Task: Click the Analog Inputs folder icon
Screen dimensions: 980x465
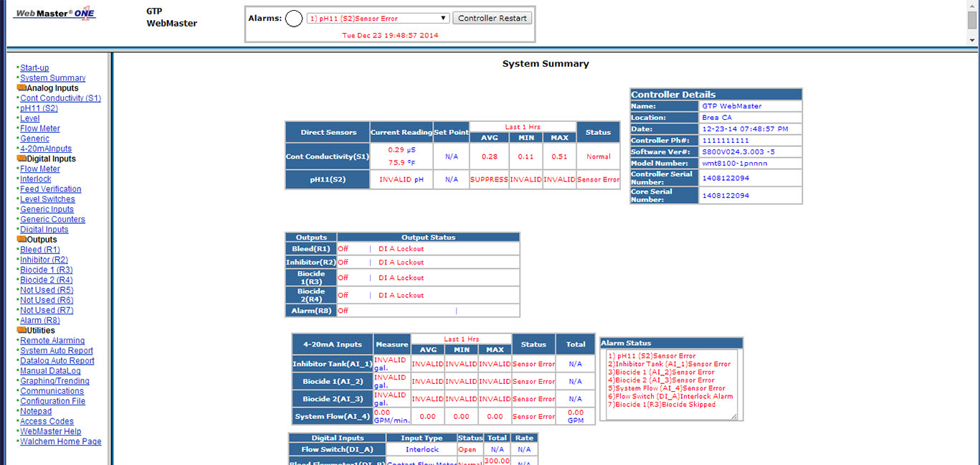Action: tap(22, 88)
